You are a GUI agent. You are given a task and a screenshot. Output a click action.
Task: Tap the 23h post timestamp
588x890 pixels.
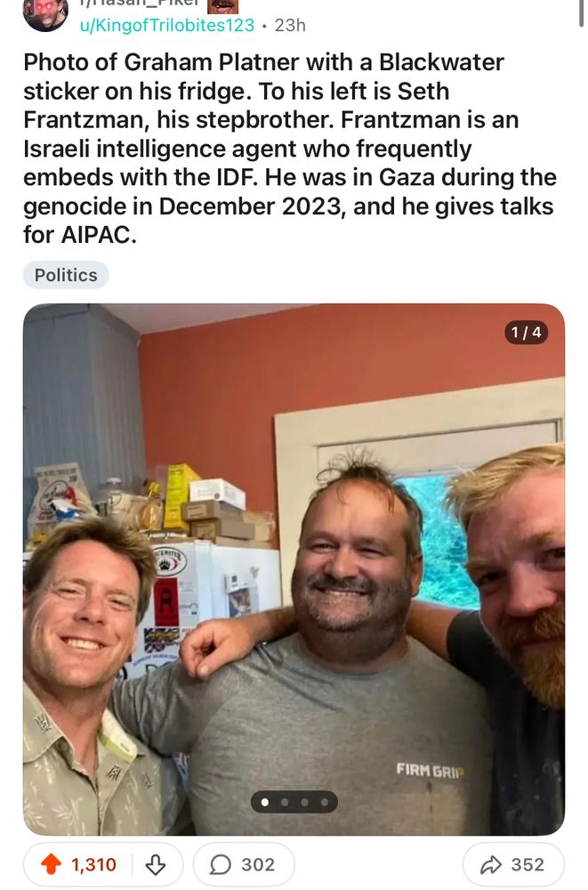[x=290, y=26]
